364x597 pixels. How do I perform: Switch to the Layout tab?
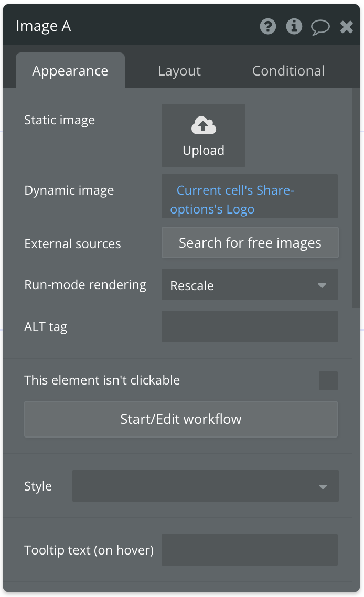click(x=179, y=71)
